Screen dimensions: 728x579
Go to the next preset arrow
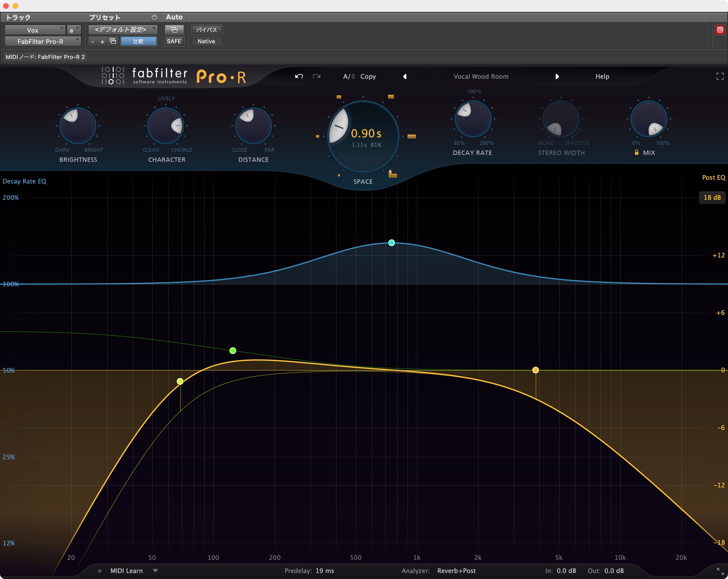tap(557, 77)
